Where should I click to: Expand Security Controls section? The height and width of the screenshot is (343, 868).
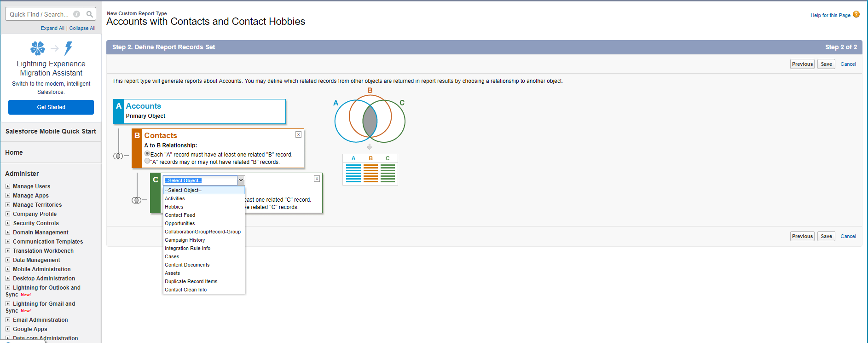click(7, 223)
